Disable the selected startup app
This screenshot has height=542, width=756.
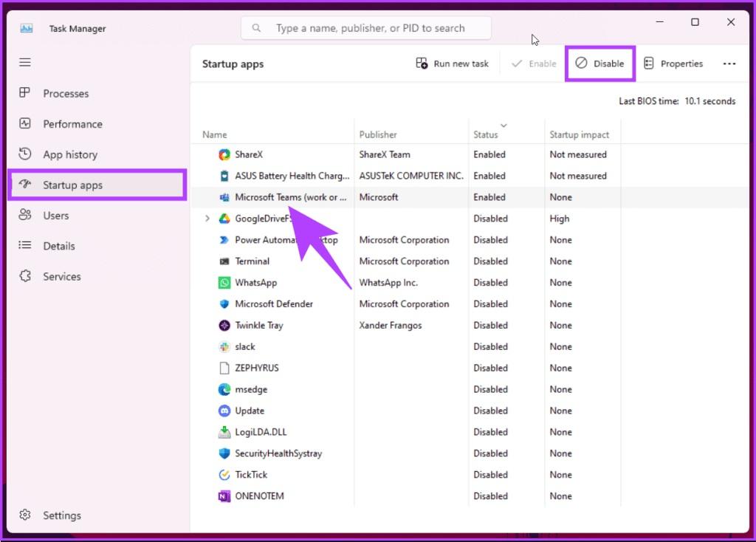(600, 64)
